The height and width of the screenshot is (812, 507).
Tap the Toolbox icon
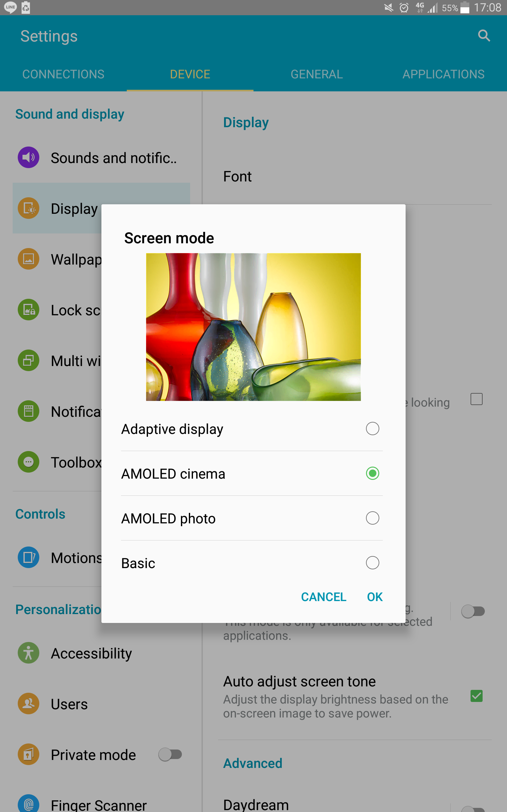coord(29,462)
